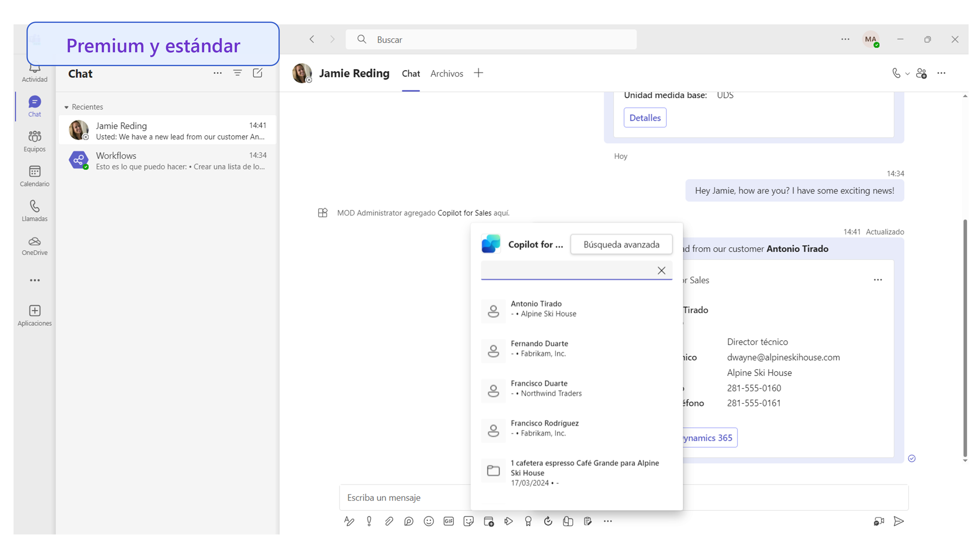The height and width of the screenshot is (560, 980).
Task: Open more options in Copilot for Sales card
Action: pyautogui.click(x=878, y=280)
